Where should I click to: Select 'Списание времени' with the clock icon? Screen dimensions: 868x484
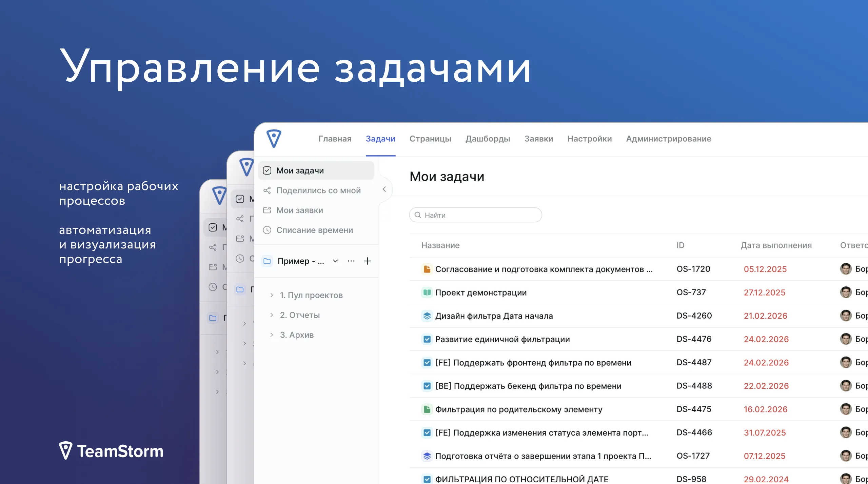(315, 230)
